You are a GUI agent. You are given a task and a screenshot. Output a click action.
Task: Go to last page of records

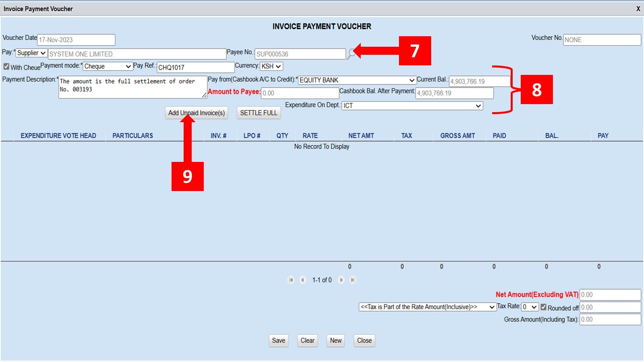click(x=353, y=280)
